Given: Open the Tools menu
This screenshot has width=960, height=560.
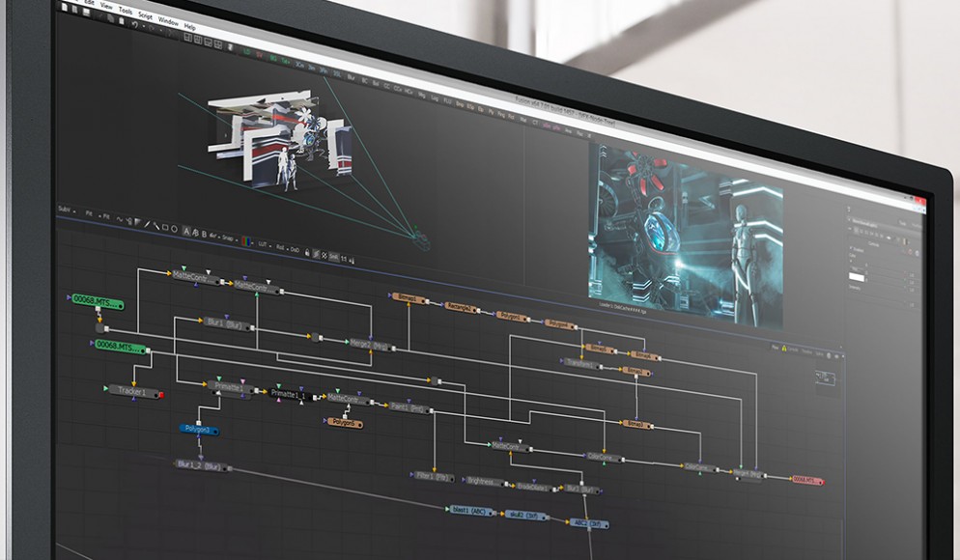Looking at the screenshot, I should (126, 11).
